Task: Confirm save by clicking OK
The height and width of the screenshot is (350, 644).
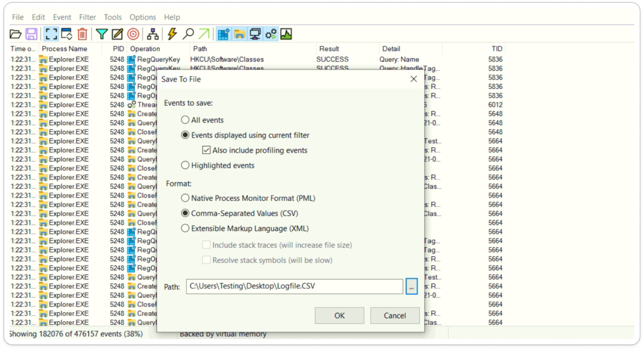Action: [339, 315]
